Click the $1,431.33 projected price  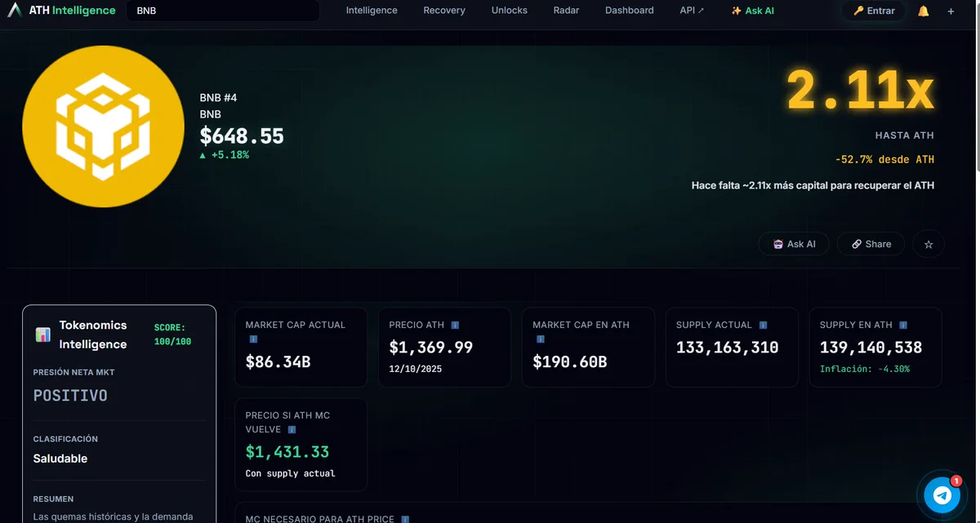point(287,452)
